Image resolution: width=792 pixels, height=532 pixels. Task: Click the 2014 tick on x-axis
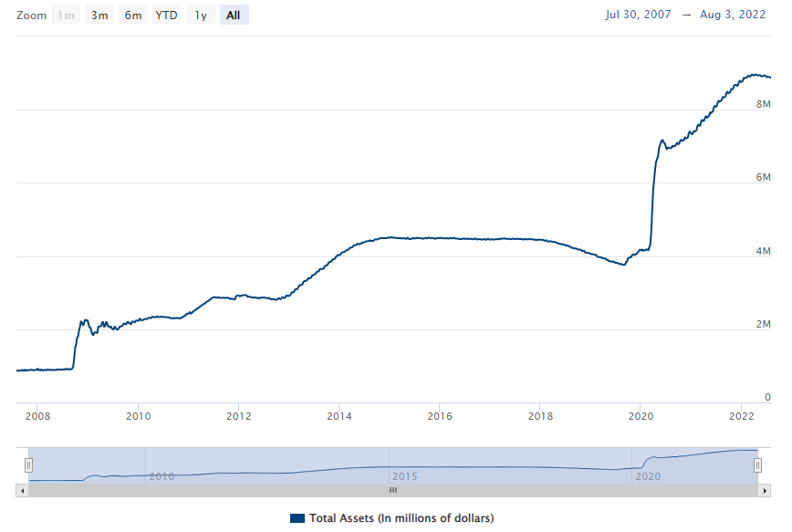click(x=339, y=417)
